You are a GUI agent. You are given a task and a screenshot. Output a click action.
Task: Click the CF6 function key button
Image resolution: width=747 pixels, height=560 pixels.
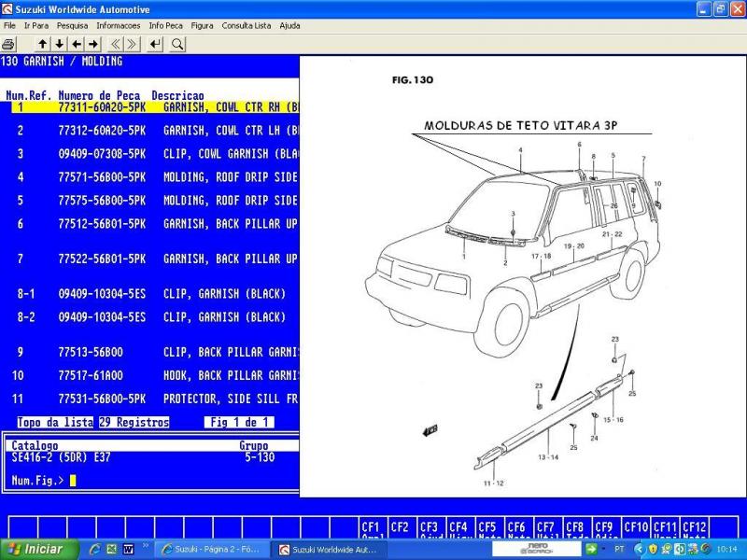pyautogui.click(x=518, y=528)
